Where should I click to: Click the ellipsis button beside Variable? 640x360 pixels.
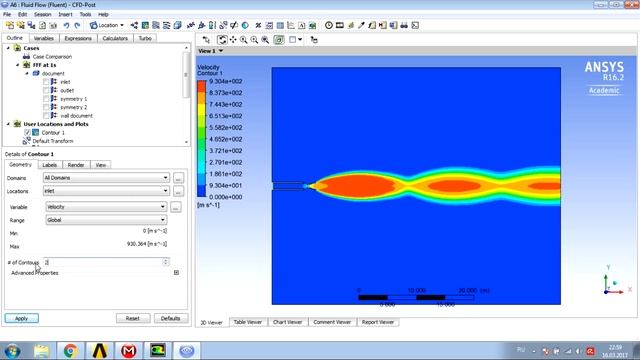(x=176, y=207)
